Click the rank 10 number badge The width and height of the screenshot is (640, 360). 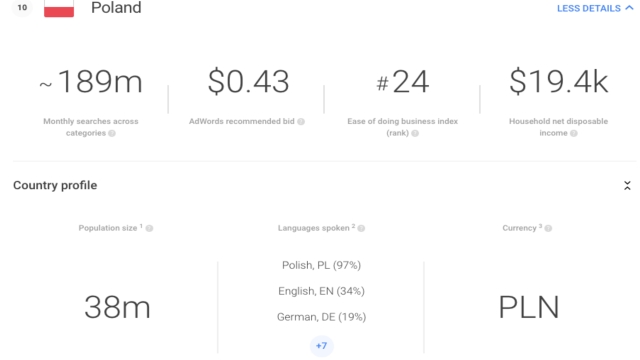pyautogui.click(x=22, y=8)
